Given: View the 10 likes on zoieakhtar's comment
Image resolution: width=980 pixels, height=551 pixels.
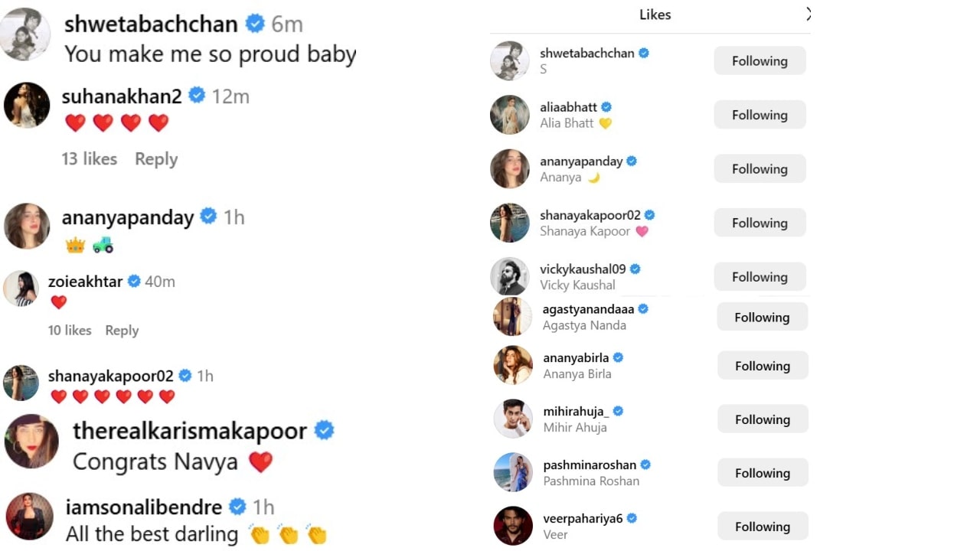Looking at the screenshot, I should pos(70,330).
